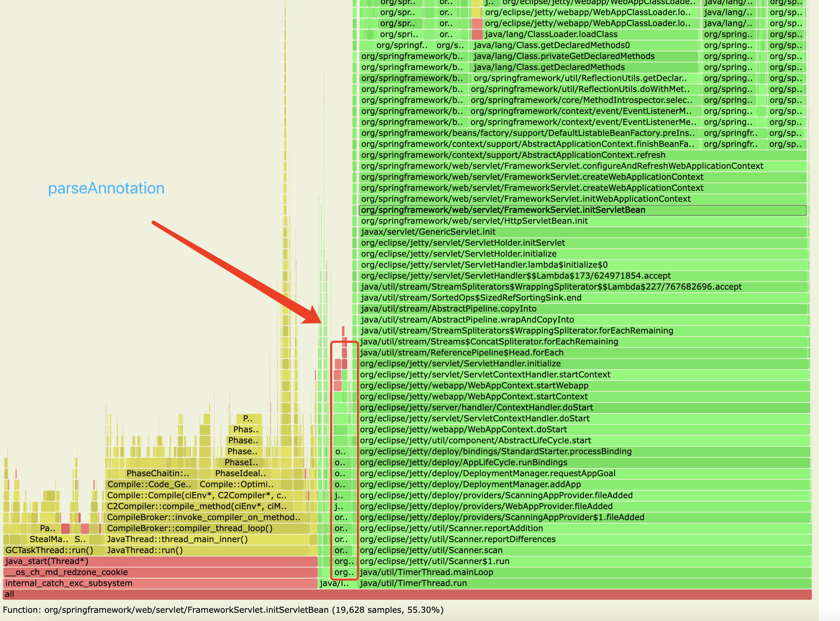
Task: Click the highlighted FrameworkServlet.initServletBean frame
Action: [582, 210]
